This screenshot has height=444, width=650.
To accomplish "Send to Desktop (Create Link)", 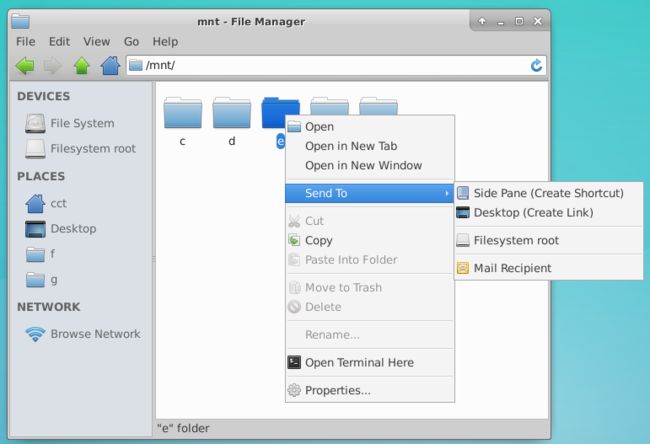I will click(x=549, y=213).
